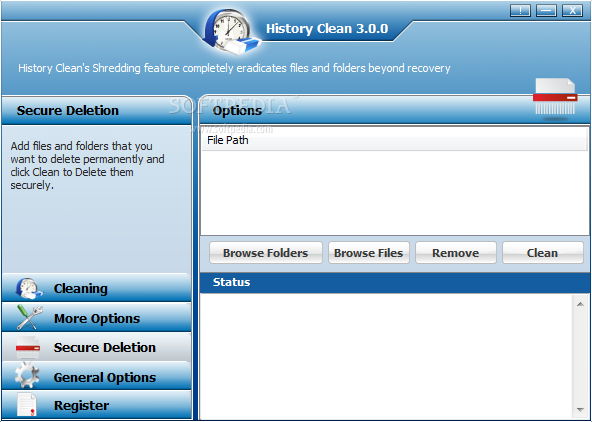The height and width of the screenshot is (422, 592).
Task: Click the gear icon for General Options
Action: 27,376
